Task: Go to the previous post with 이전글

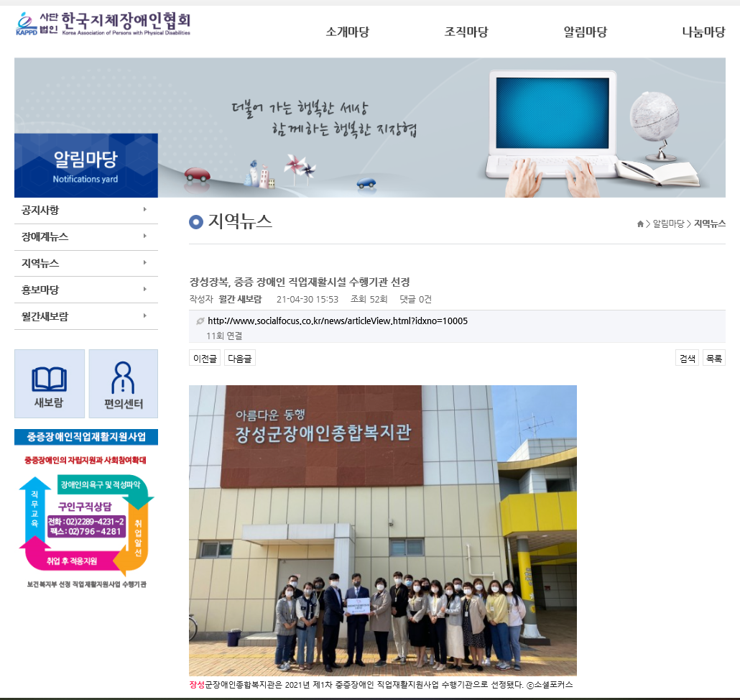Action: pyautogui.click(x=205, y=358)
